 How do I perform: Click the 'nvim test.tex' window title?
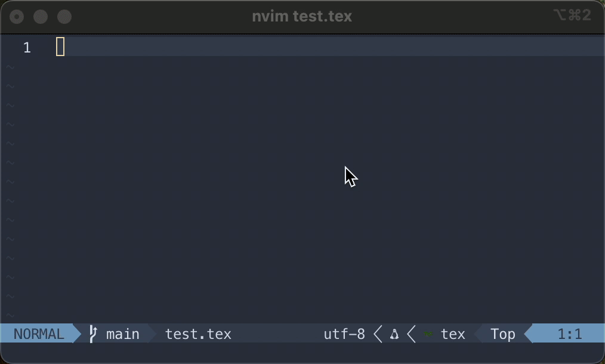302,16
